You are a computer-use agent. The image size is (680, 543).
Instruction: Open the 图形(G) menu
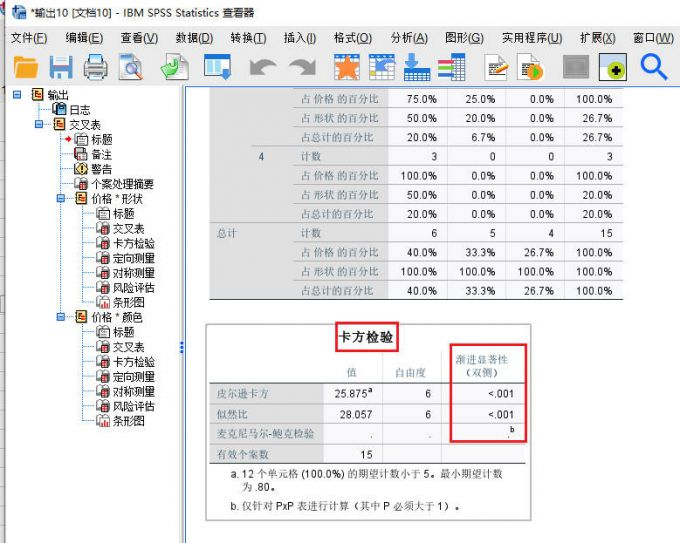[463, 38]
